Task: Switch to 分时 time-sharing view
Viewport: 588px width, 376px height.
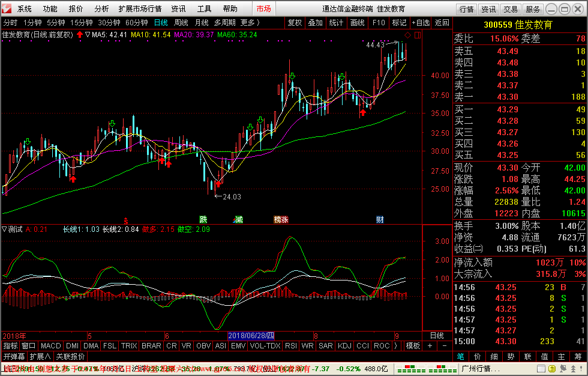Action: [x=11, y=22]
